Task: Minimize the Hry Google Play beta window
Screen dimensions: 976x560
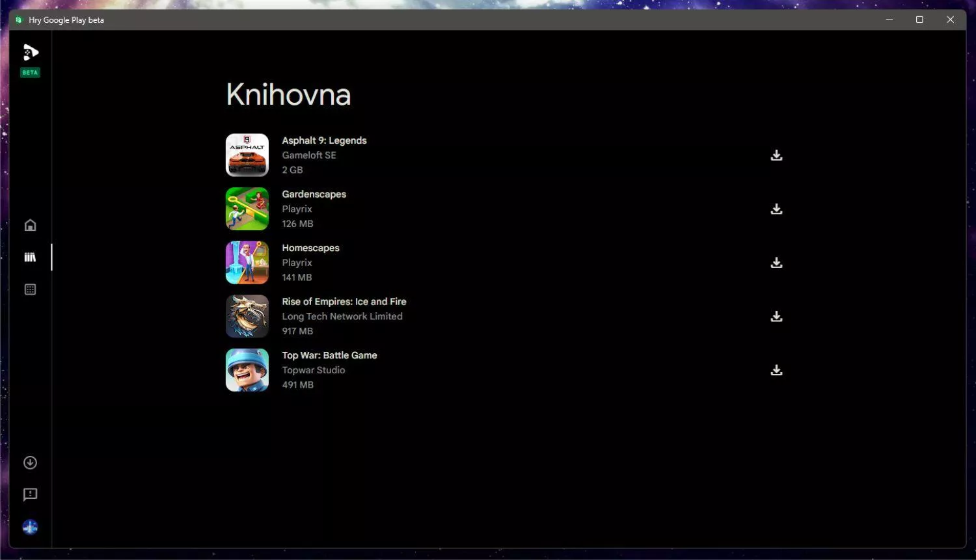Action: point(889,20)
